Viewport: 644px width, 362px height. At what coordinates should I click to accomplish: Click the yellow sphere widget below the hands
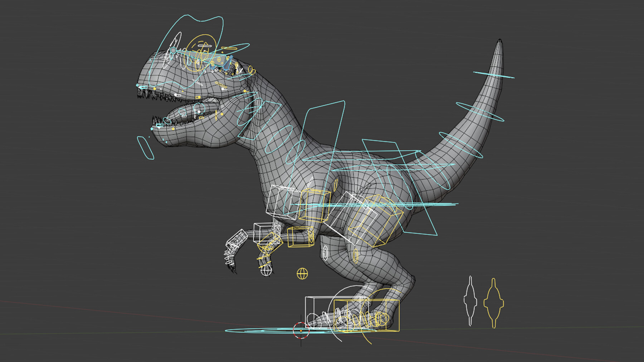click(x=303, y=273)
